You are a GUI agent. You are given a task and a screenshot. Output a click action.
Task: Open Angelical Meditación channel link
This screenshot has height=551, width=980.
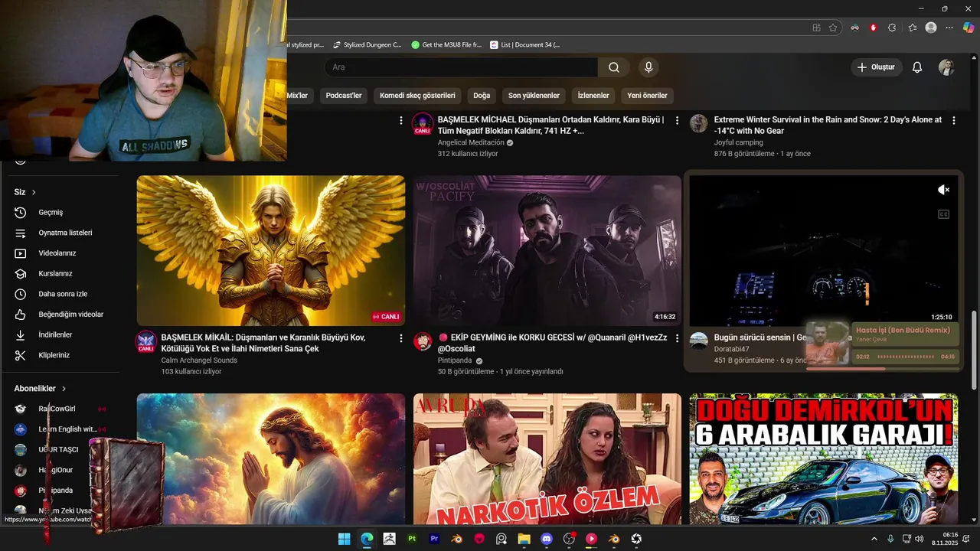click(x=471, y=142)
